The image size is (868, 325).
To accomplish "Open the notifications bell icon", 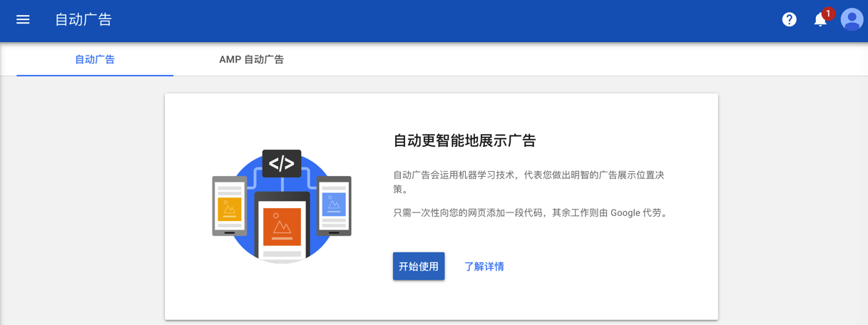I will (820, 19).
